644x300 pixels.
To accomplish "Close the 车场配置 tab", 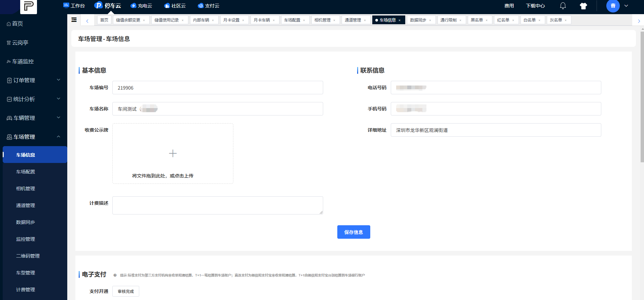I will click(304, 20).
